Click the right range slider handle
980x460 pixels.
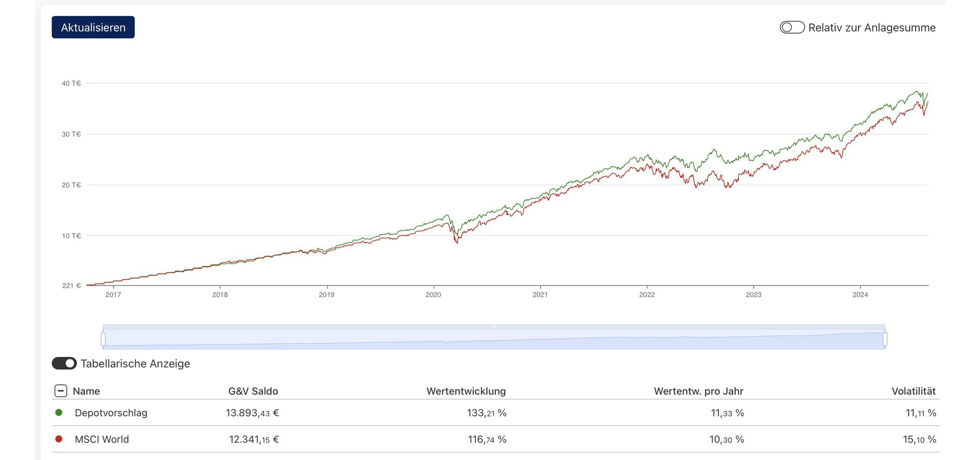click(885, 339)
